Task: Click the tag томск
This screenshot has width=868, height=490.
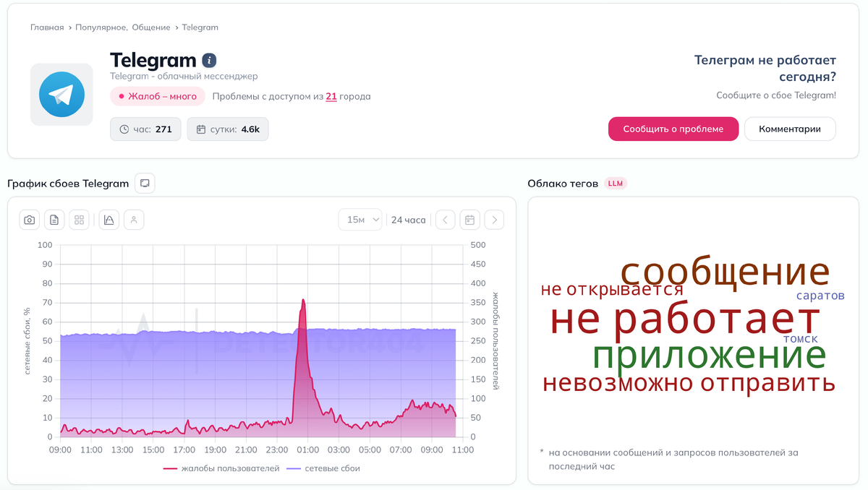Action: click(801, 338)
